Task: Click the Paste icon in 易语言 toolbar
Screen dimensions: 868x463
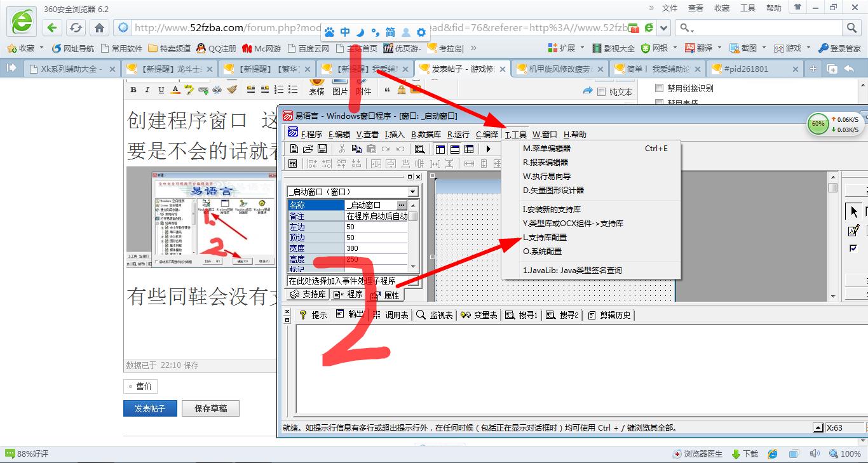Action: click(x=371, y=149)
